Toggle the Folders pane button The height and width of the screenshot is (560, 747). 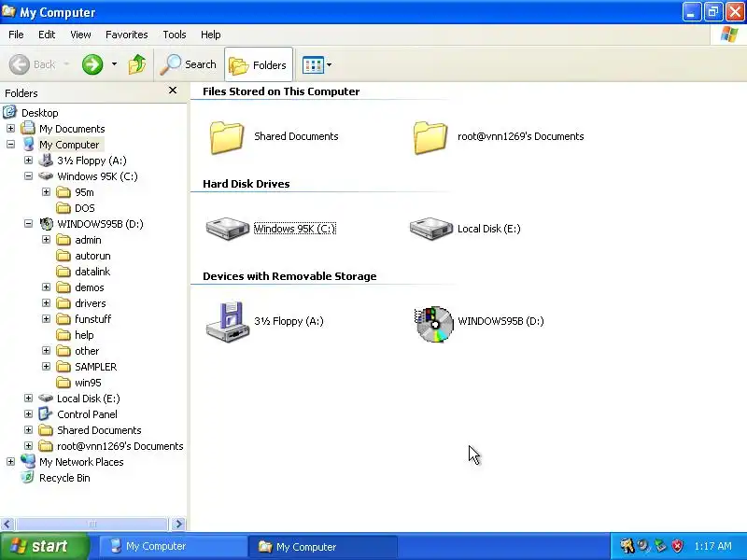tap(259, 64)
